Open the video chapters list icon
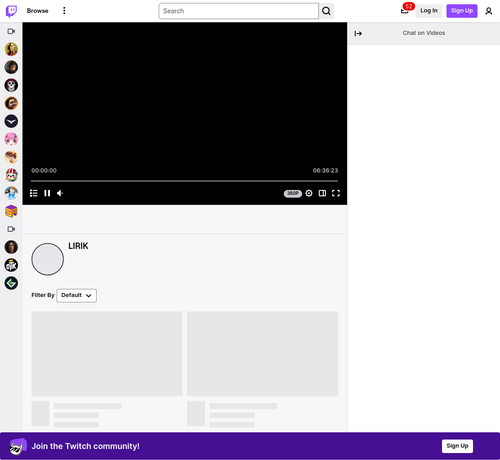 [34, 193]
